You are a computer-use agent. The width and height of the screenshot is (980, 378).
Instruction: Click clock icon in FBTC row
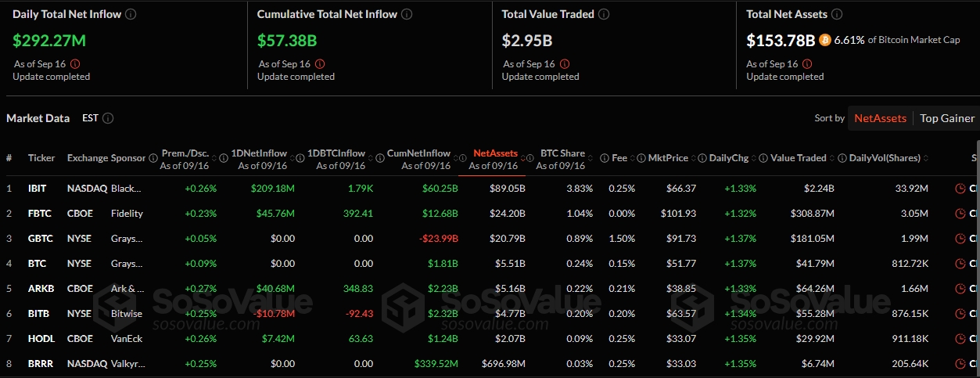click(x=960, y=214)
